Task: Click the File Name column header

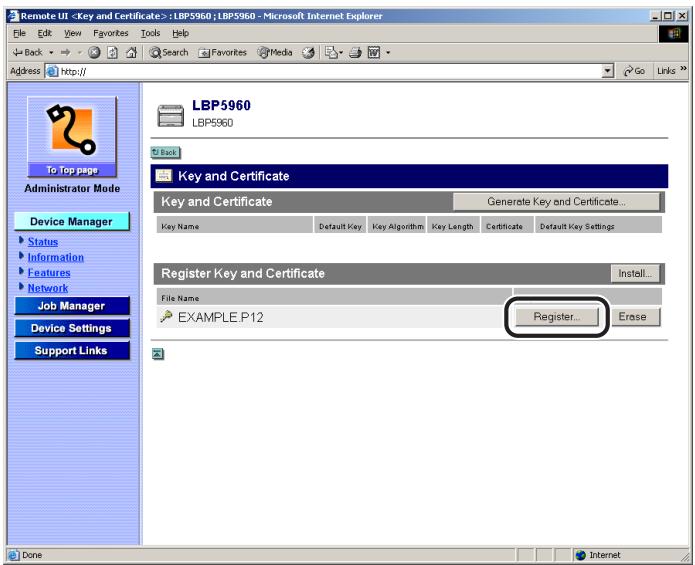Action: click(334, 298)
